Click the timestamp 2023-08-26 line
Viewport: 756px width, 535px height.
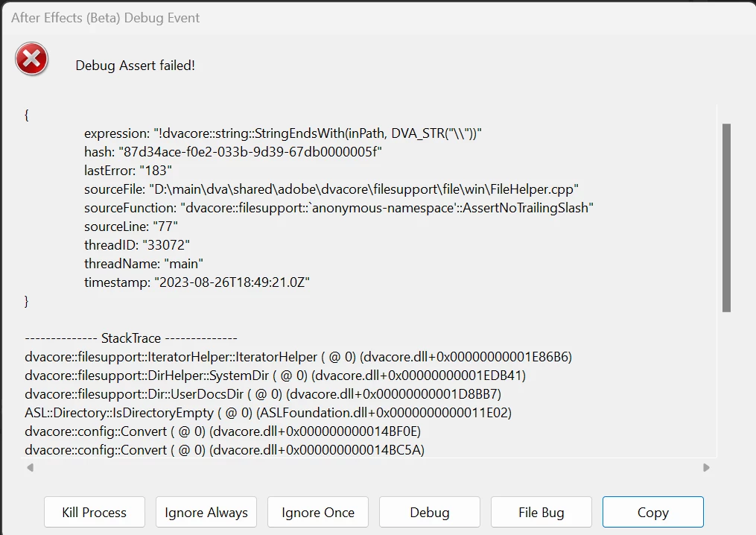point(197,282)
